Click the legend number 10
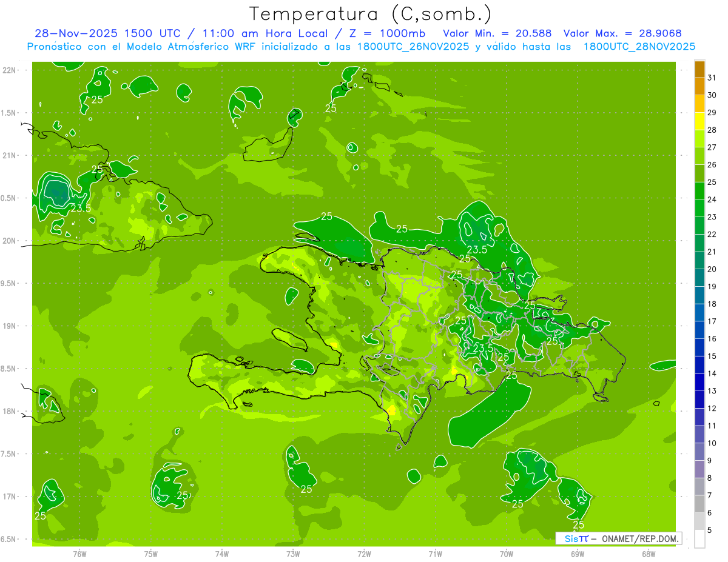Viewport: 728px width, 562px height. pos(712,443)
